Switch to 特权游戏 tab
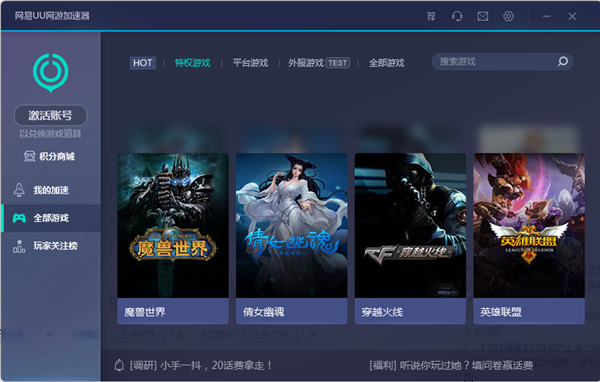 point(192,63)
